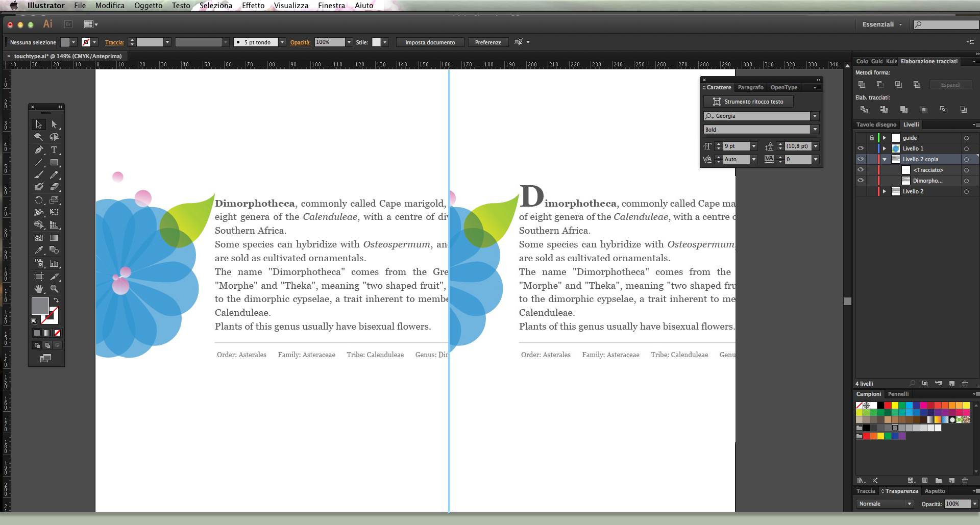Viewport: 980px width, 525px height.
Task: Open the Apple menu
Action: pyautogui.click(x=14, y=6)
